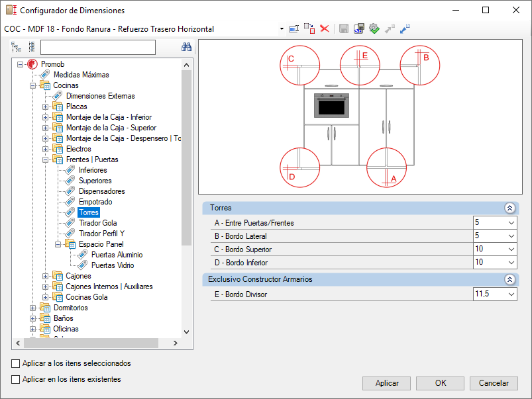Click the binoculars search icon

click(x=186, y=47)
